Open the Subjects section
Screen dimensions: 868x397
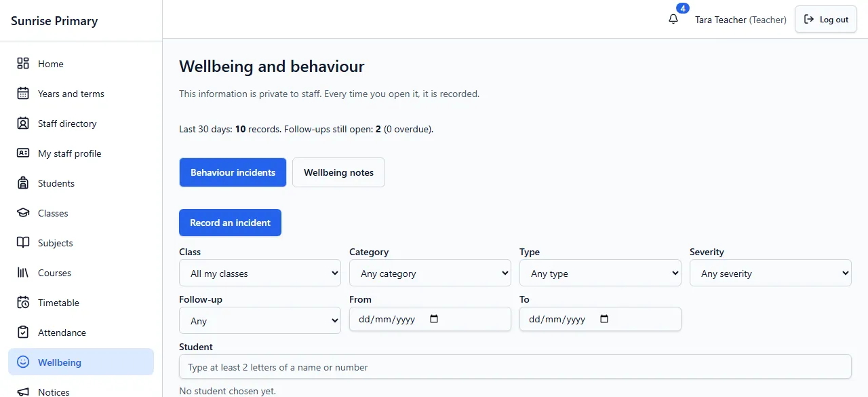(81, 242)
